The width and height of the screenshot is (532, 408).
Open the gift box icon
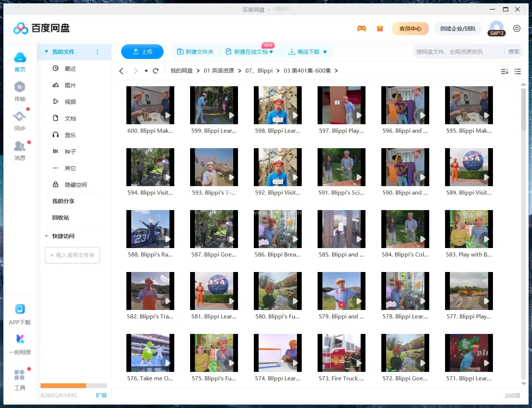pos(380,29)
